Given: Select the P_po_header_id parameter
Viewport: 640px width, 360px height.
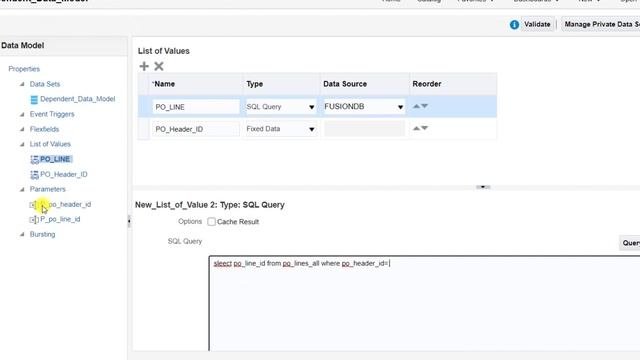Looking at the screenshot, I should [x=65, y=204].
